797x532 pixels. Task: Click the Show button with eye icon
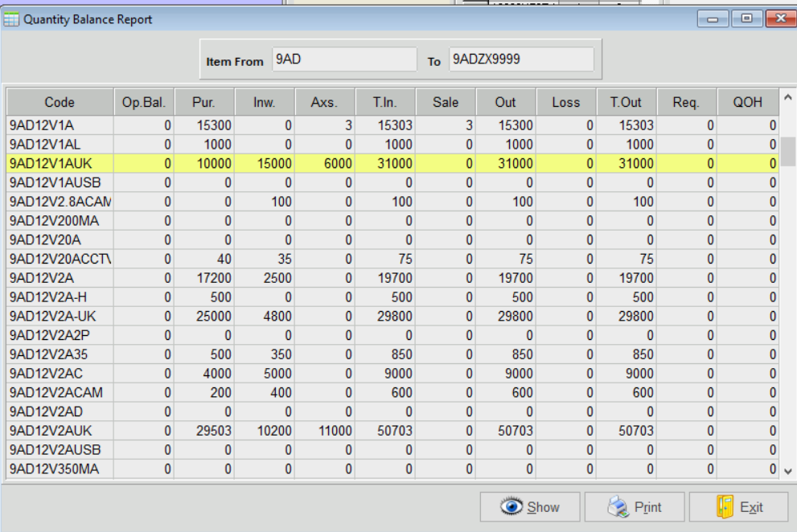530,507
